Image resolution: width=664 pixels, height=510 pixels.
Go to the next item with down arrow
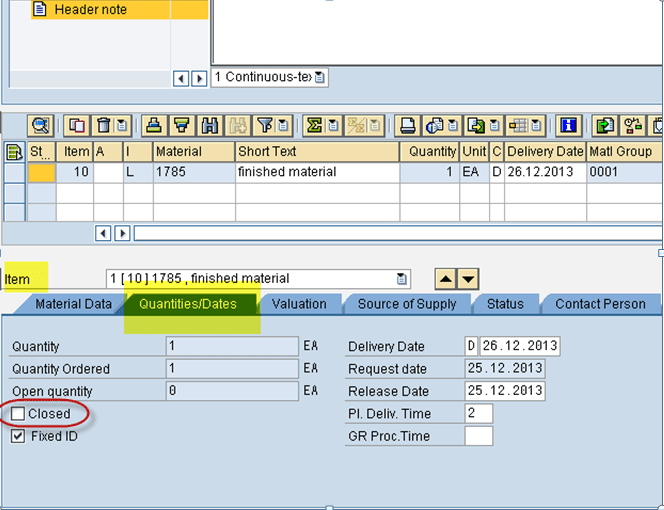(468, 279)
